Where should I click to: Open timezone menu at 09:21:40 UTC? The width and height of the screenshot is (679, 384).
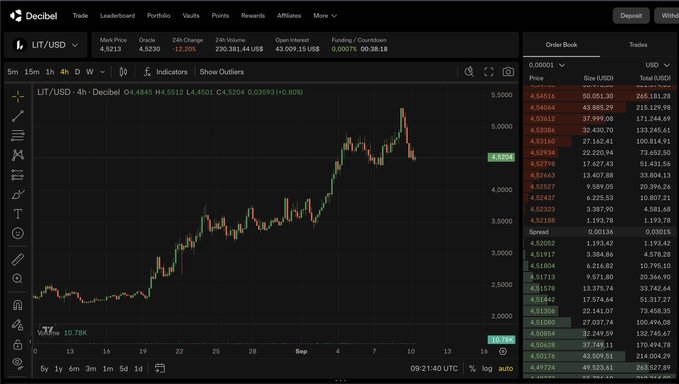tap(434, 368)
